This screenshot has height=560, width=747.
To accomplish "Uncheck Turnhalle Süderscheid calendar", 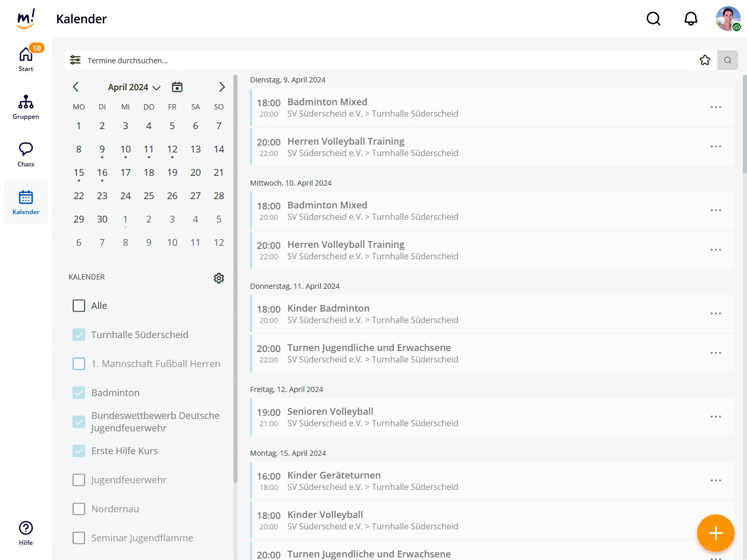I will [x=79, y=335].
